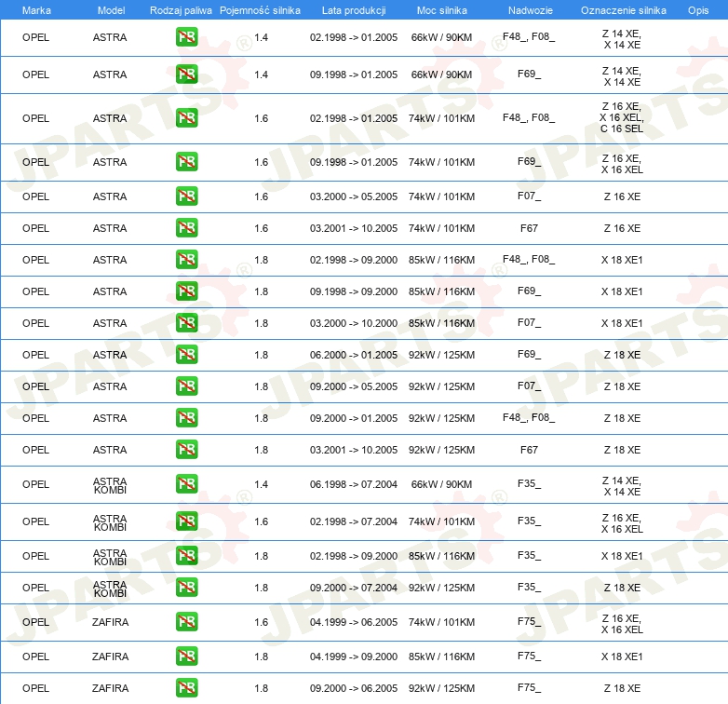Sort by Lata produkcji column header

tap(354, 9)
